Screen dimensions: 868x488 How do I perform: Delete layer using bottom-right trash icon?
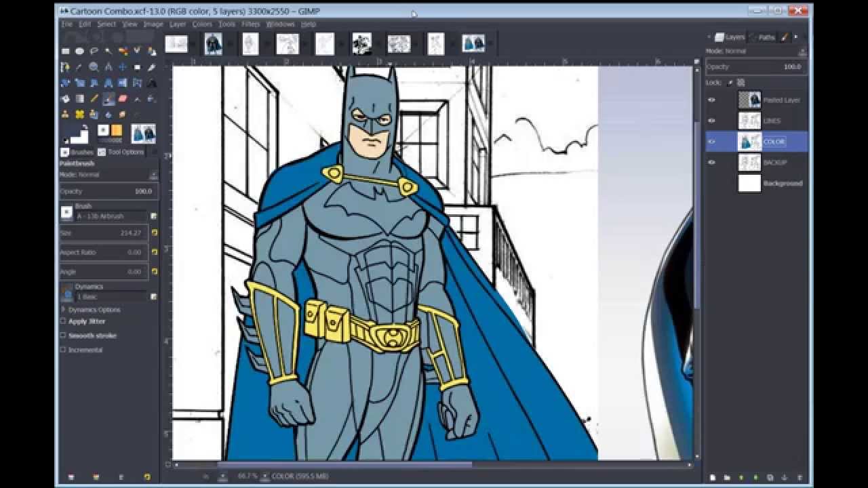(x=800, y=477)
